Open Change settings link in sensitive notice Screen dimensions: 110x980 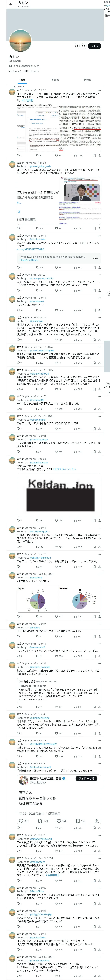pos(29,260)
